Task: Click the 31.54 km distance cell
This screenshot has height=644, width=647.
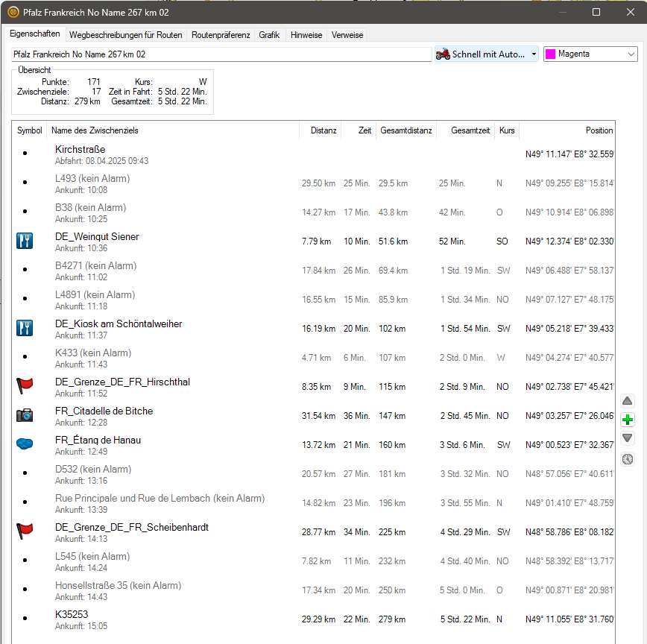Action: click(x=318, y=416)
